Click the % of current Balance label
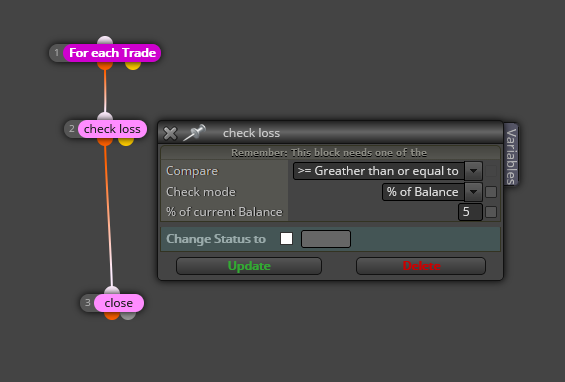 click(224, 212)
